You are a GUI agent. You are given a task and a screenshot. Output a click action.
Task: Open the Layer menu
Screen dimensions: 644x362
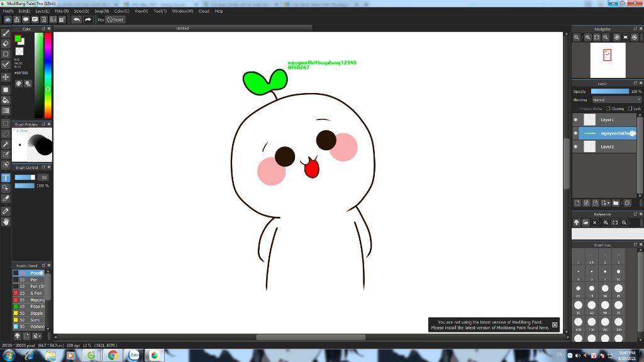click(42, 11)
